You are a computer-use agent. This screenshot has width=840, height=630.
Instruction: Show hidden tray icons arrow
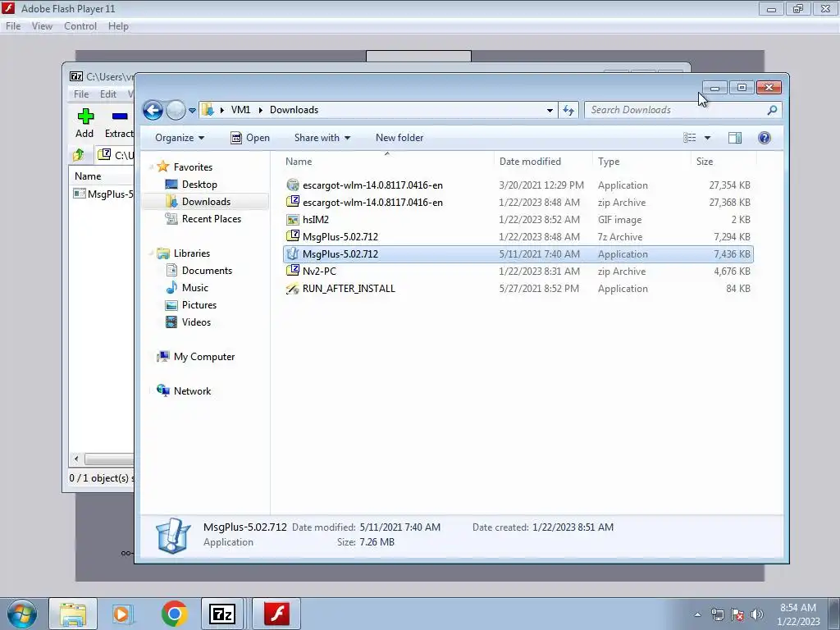click(697, 614)
